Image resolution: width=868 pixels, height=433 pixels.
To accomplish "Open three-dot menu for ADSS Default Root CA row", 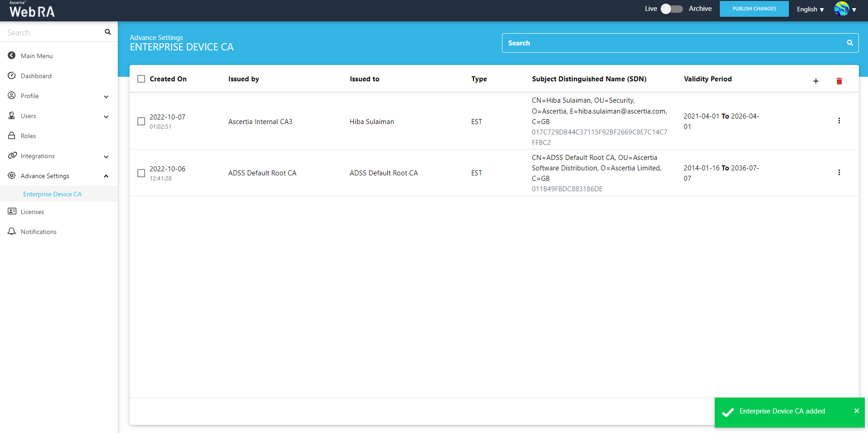I will pos(839,173).
